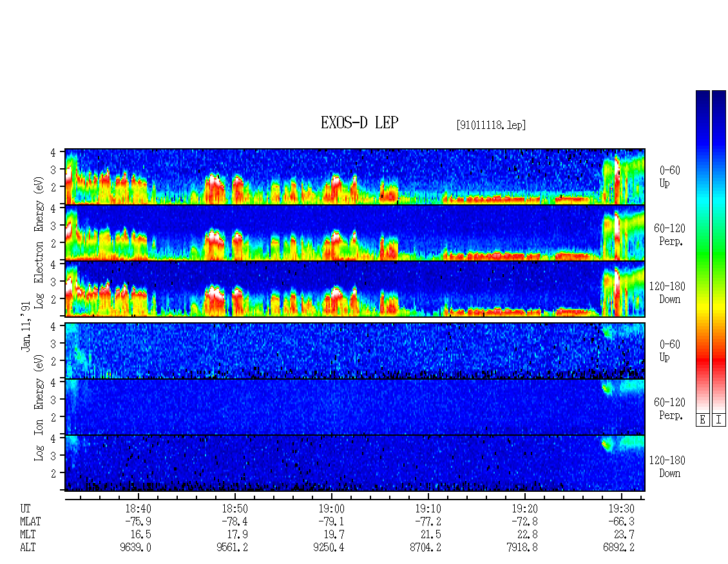Click the ALT value 7918.8
Viewport: 728px width, 564px height.
(x=522, y=548)
